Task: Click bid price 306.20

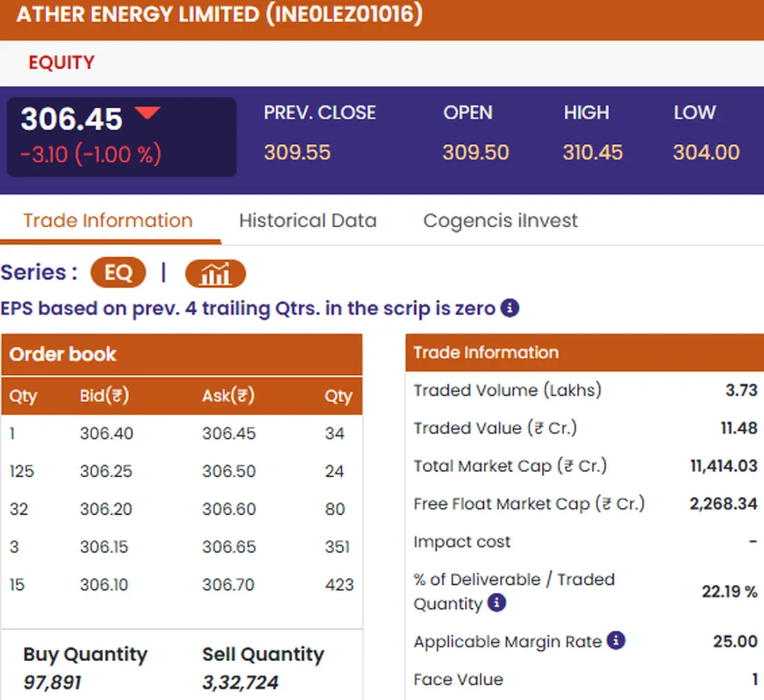Action: (x=106, y=509)
